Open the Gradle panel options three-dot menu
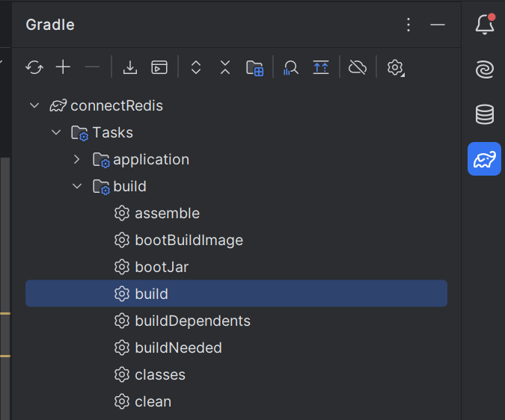505x420 pixels. (x=408, y=25)
